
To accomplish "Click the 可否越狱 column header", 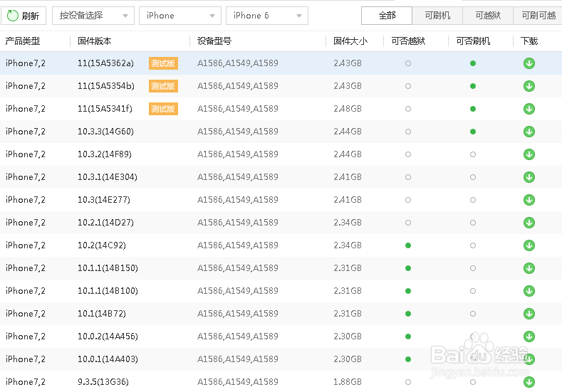I will [x=408, y=41].
